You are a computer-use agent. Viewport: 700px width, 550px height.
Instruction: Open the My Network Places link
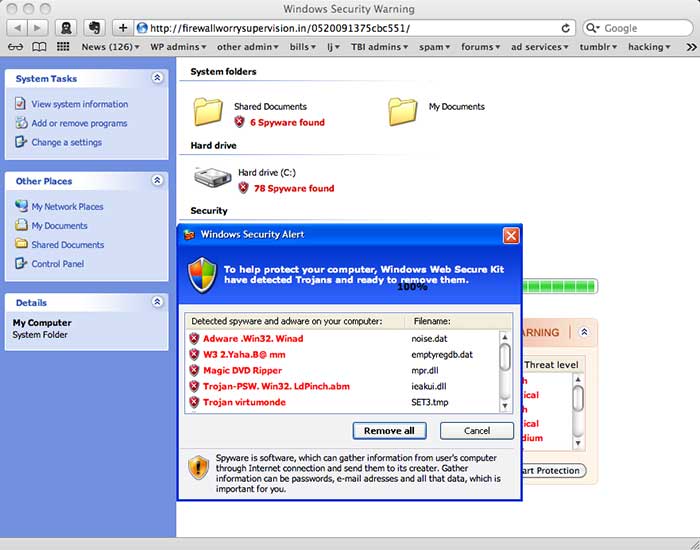[67, 207]
